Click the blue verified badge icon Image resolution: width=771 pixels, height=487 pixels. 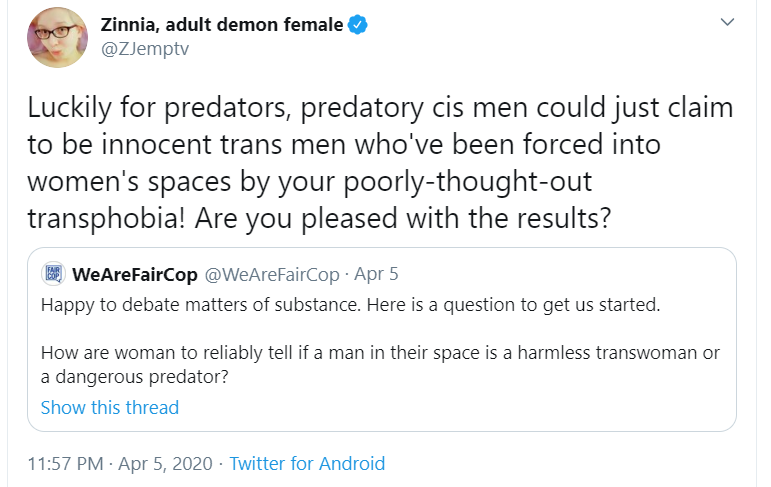357,25
